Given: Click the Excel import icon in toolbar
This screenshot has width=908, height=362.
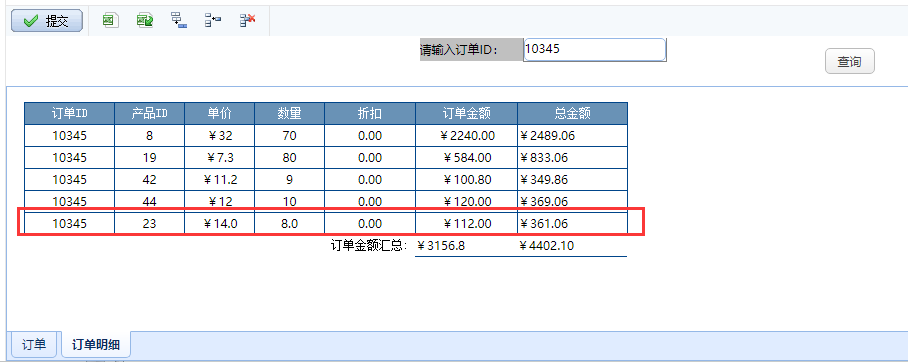Looking at the screenshot, I should coord(110,21).
